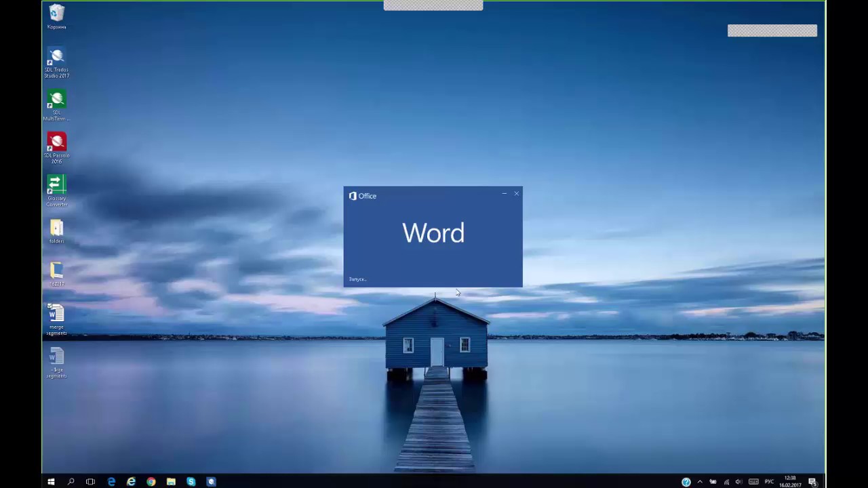Viewport: 868px width, 488px height.
Task: Minimize the Word splash screen
Action: point(504,194)
